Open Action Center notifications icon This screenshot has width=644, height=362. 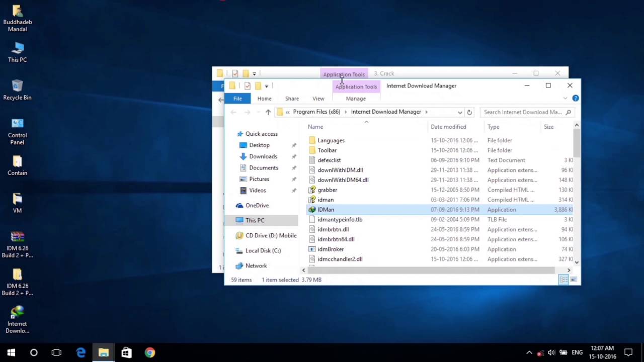628,352
